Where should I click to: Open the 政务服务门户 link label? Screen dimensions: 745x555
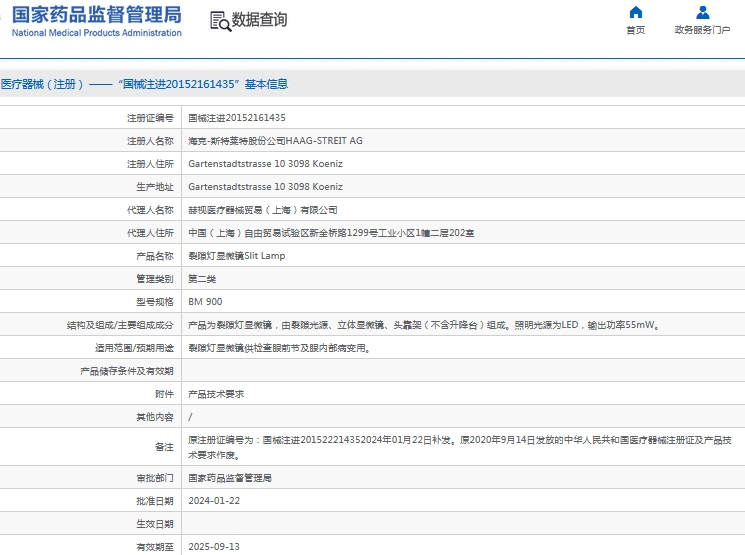pyautogui.click(x=702, y=30)
